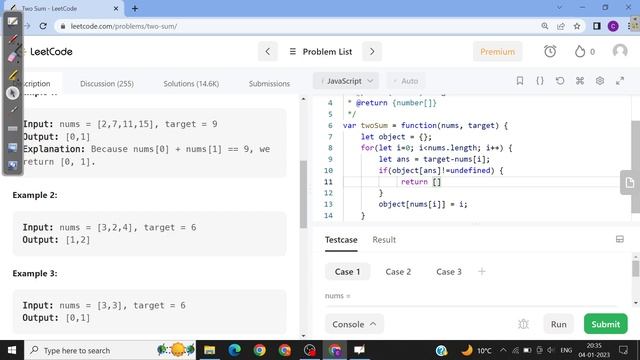Share this page via address bar icon

[x=561, y=26]
